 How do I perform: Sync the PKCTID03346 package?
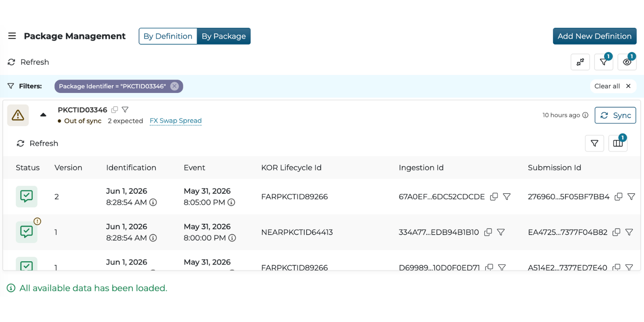[x=615, y=115]
